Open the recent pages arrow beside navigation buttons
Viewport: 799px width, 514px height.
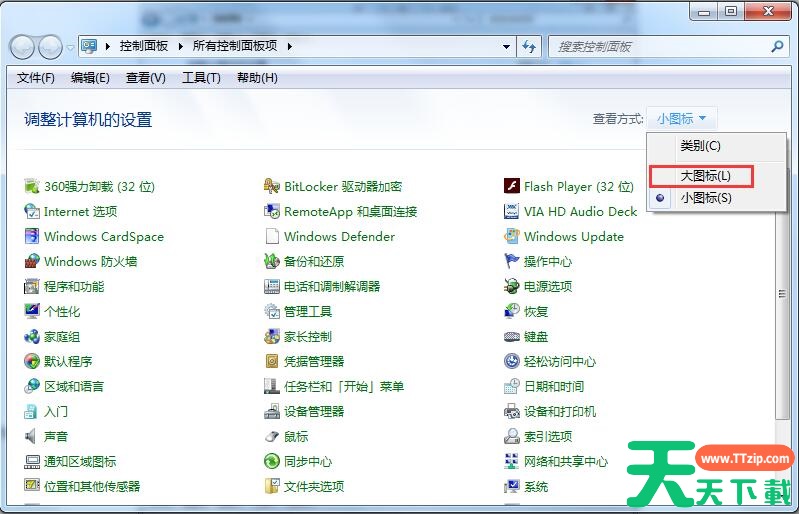click(x=70, y=47)
